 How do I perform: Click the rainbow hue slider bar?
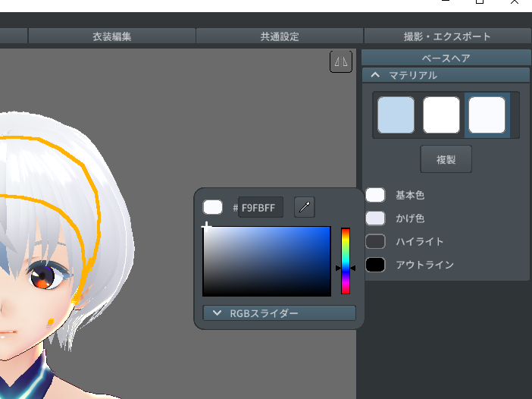click(x=346, y=261)
